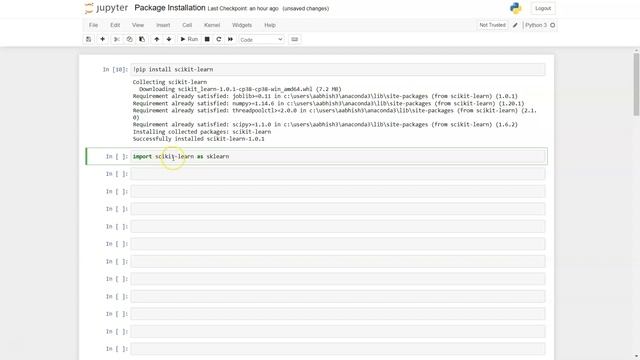Open the command palette keyboard icon

click(294, 39)
